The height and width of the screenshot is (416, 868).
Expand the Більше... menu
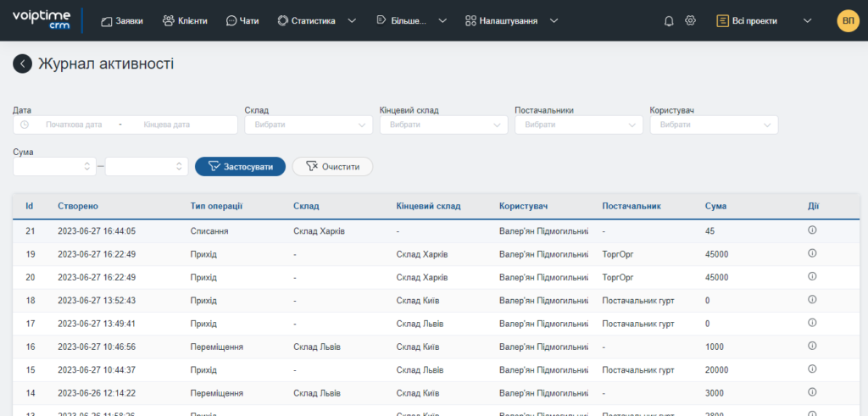point(411,21)
